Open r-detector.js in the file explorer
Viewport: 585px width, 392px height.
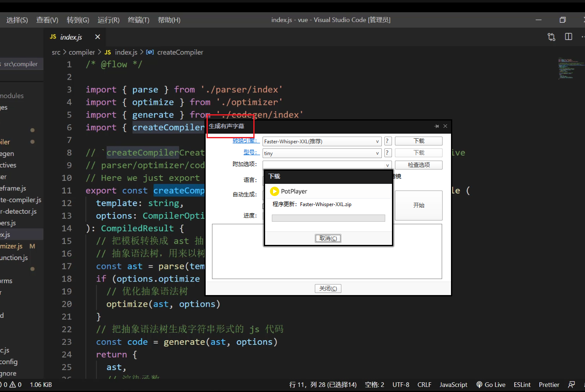(x=19, y=211)
